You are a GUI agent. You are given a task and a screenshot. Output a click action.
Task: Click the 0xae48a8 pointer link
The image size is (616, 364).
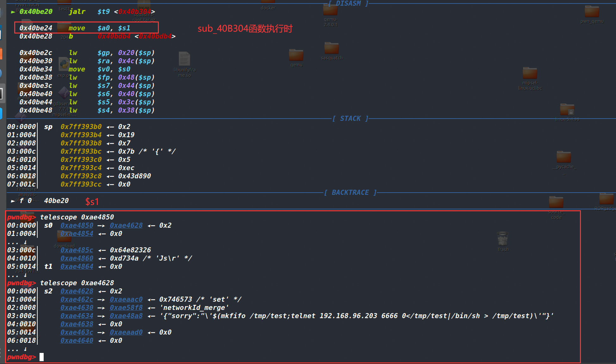click(126, 316)
